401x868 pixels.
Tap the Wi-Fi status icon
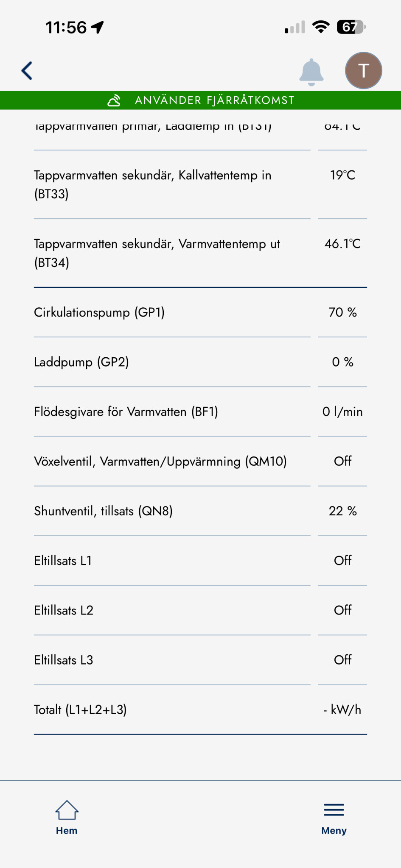click(x=321, y=27)
